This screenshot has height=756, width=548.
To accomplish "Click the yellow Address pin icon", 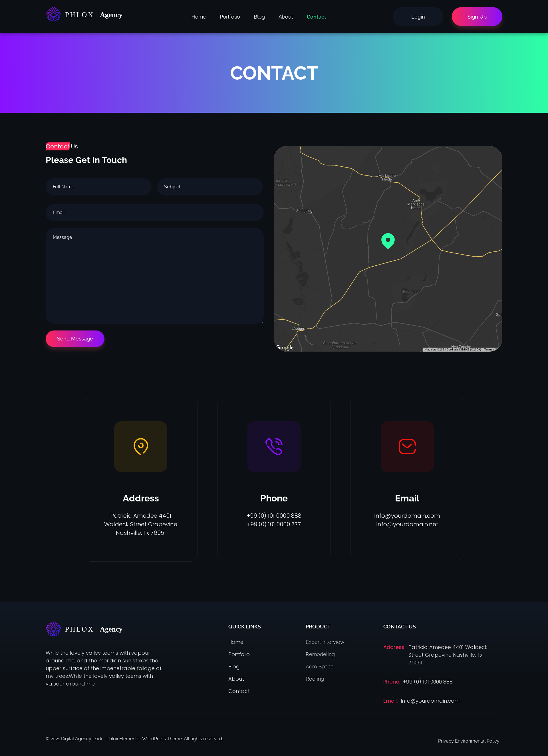I will click(141, 446).
